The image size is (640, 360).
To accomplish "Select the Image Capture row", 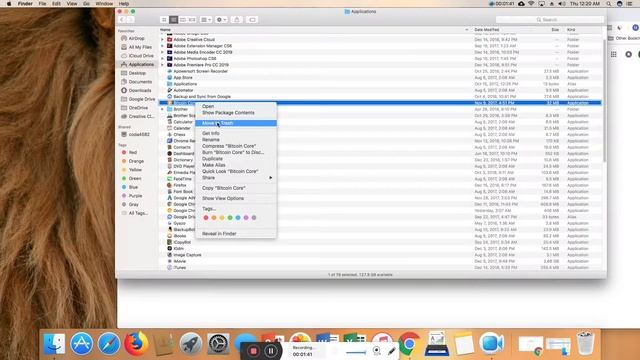I will coord(380,255).
